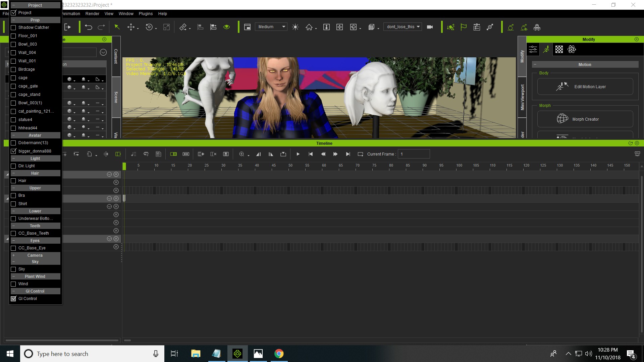Click the timeline playhead marker at frame 1
This screenshot has height=362, width=644.
124,166
